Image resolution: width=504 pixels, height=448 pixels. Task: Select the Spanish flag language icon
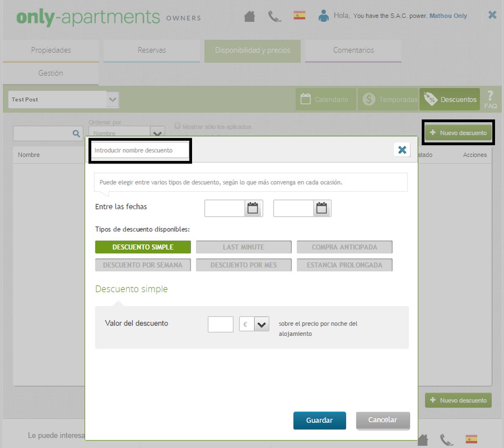(x=299, y=15)
